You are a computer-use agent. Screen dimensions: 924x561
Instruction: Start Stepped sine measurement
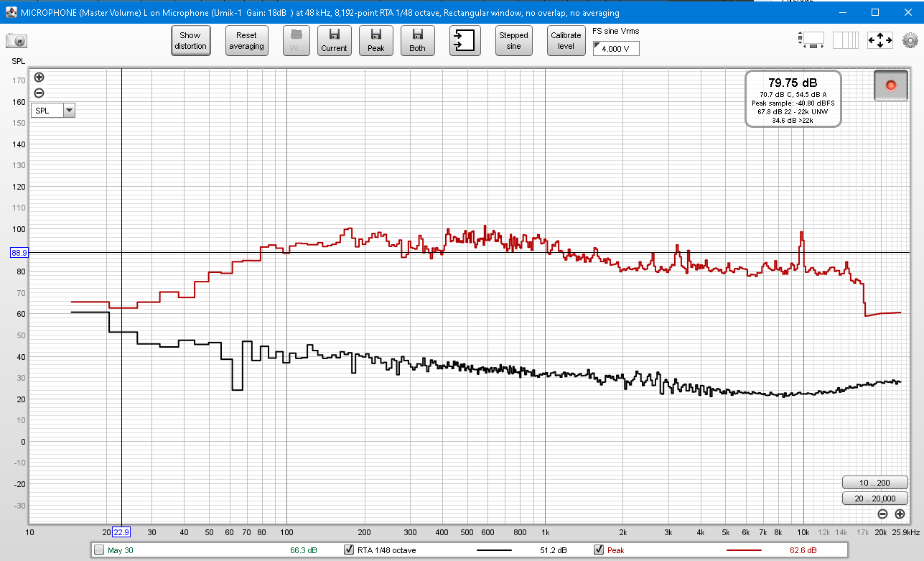tap(513, 41)
